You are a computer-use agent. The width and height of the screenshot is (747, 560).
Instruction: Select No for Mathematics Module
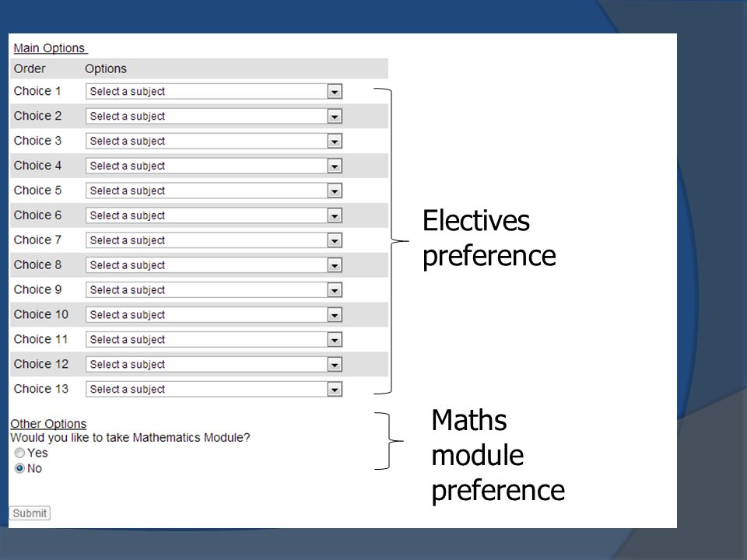pos(19,468)
